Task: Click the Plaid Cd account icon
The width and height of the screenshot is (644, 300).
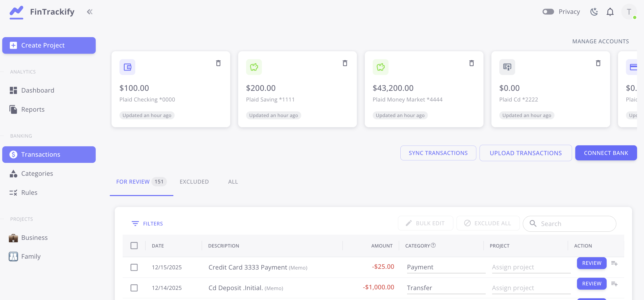Action: pos(507,67)
